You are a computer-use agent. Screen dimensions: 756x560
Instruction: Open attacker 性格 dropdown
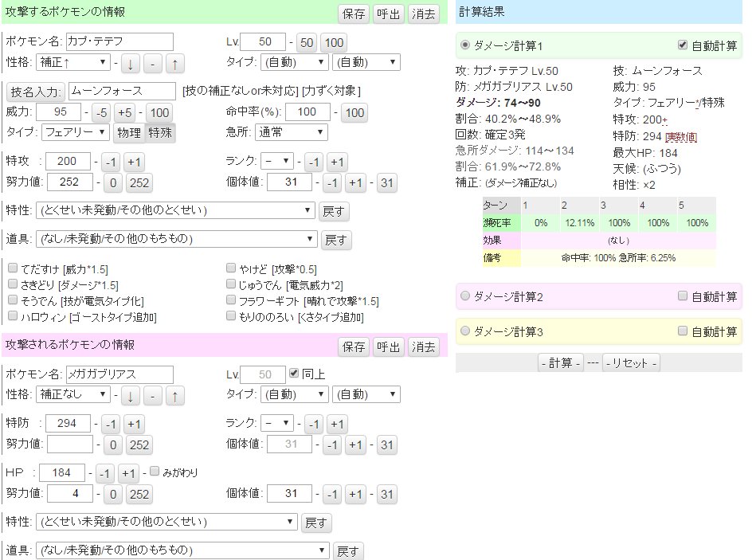[x=73, y=62]
